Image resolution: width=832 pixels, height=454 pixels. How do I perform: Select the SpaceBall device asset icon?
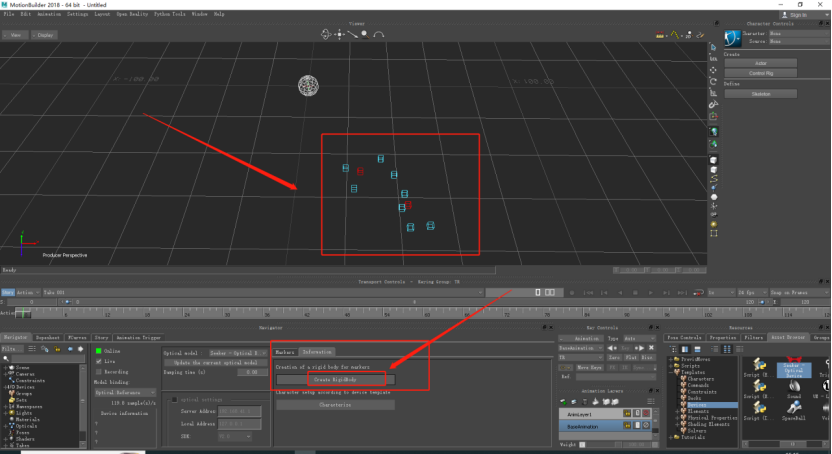(794, 407)
